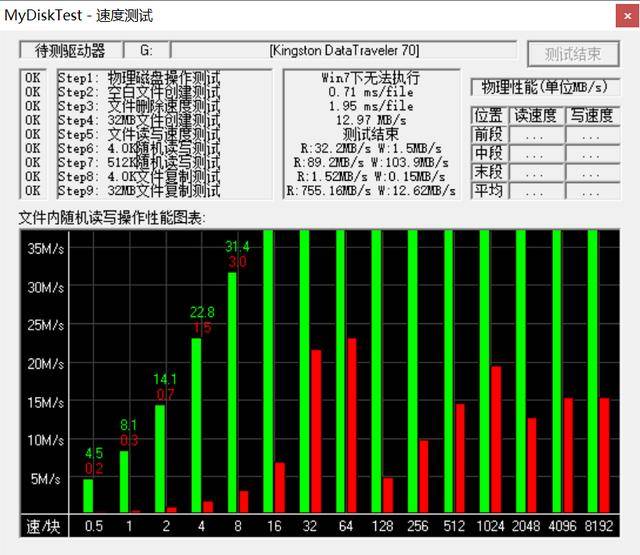Select Step9 32MB文件复制测试 row
Image resolution: width=640 pixels, height=555 pixels.
pyautogui.click(x=139, y=191)
